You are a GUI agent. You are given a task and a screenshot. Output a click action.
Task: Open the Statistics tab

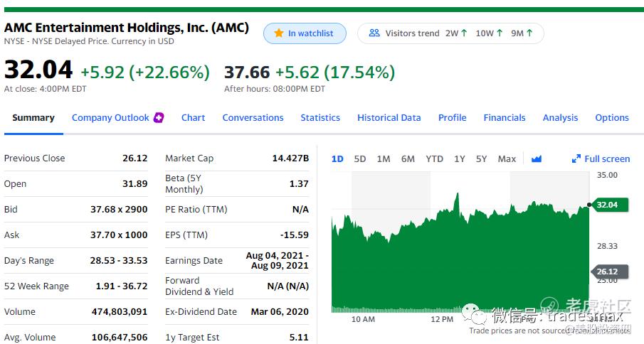coord(320,118)
